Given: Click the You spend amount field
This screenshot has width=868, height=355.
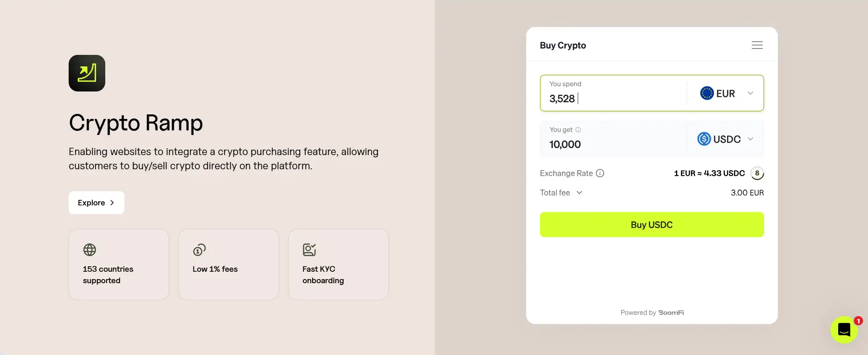Looking at the screenshot, I should click(x=613, y=98).
